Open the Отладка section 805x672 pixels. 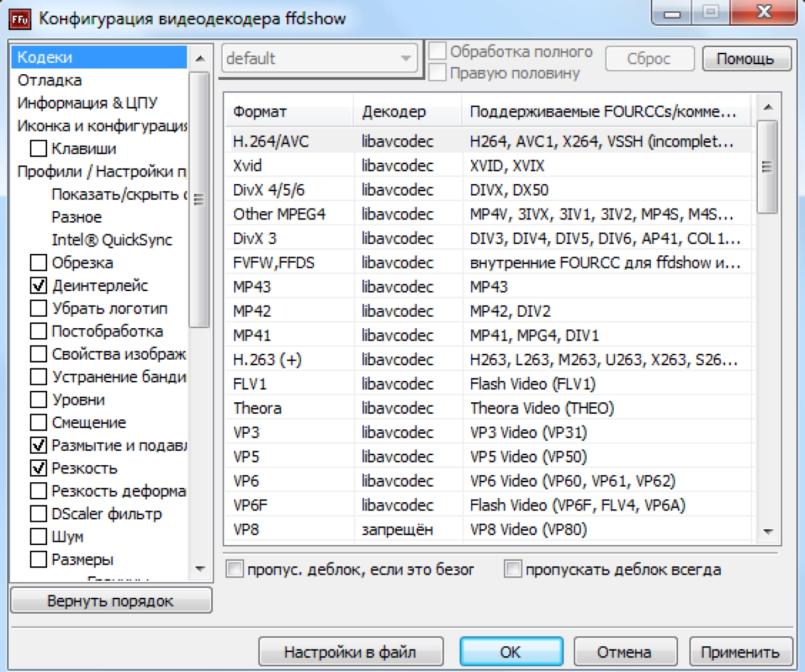click(50, 80)
